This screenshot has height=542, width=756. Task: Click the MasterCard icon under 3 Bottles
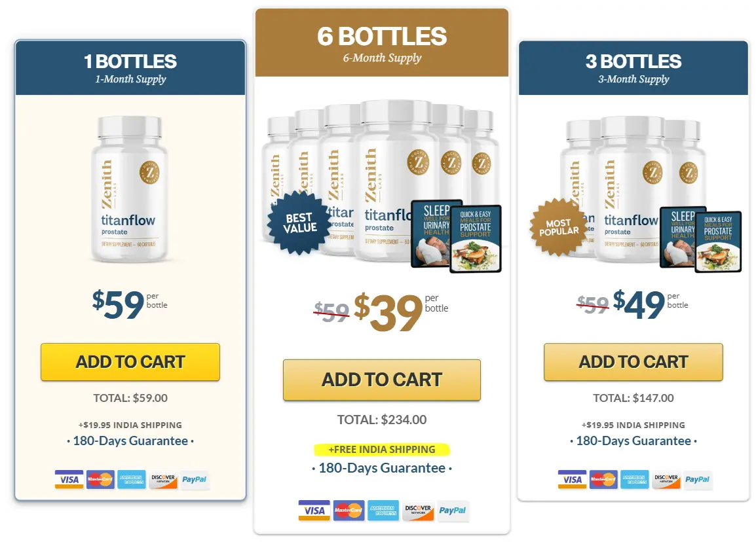[604, 480]
